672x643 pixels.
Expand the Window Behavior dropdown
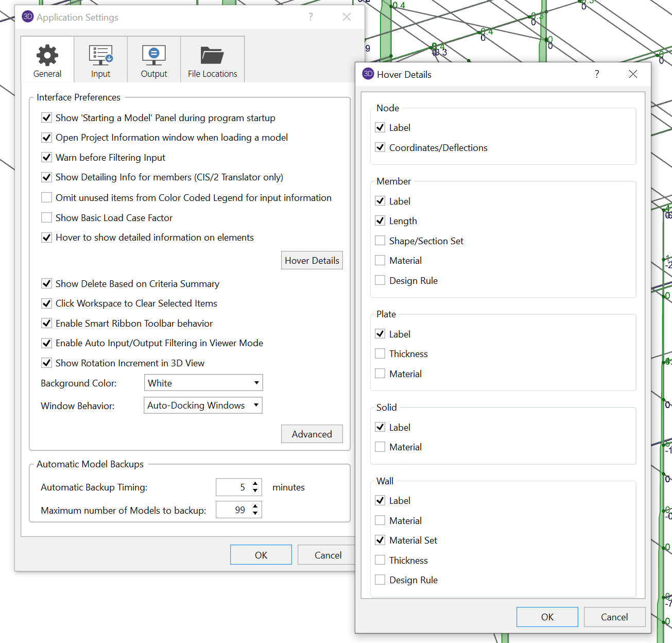coord(203,405)
